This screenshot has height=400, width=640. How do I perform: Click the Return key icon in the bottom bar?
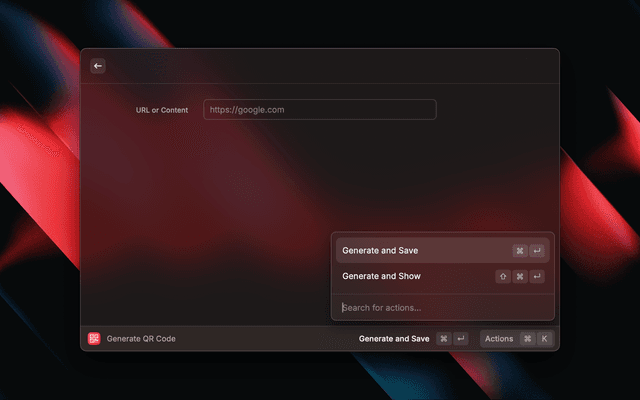[x=461, y=339]
